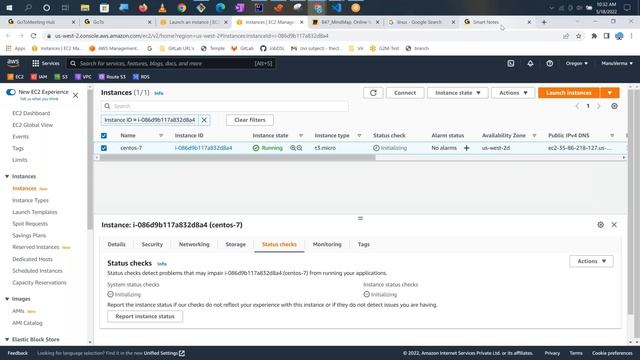
Task: Collapse the Instances sidebar section
Action: [x=7, y=176]
